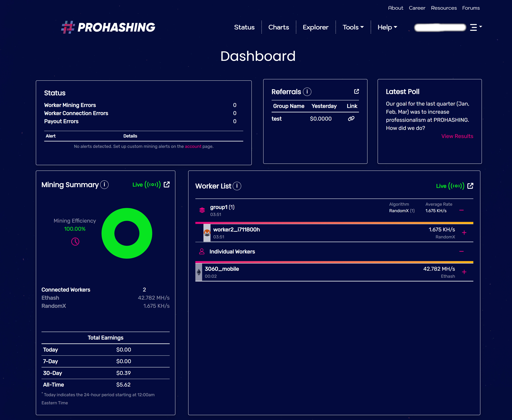512x420 pixels.
Task: Collapse the group1 worker group
Action: 461,210
